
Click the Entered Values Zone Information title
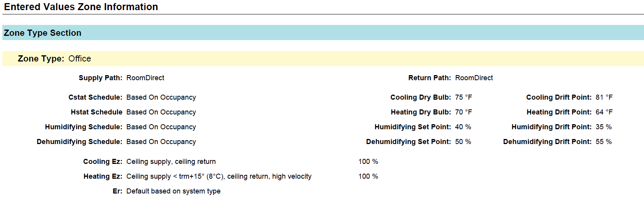coord(81,7)
